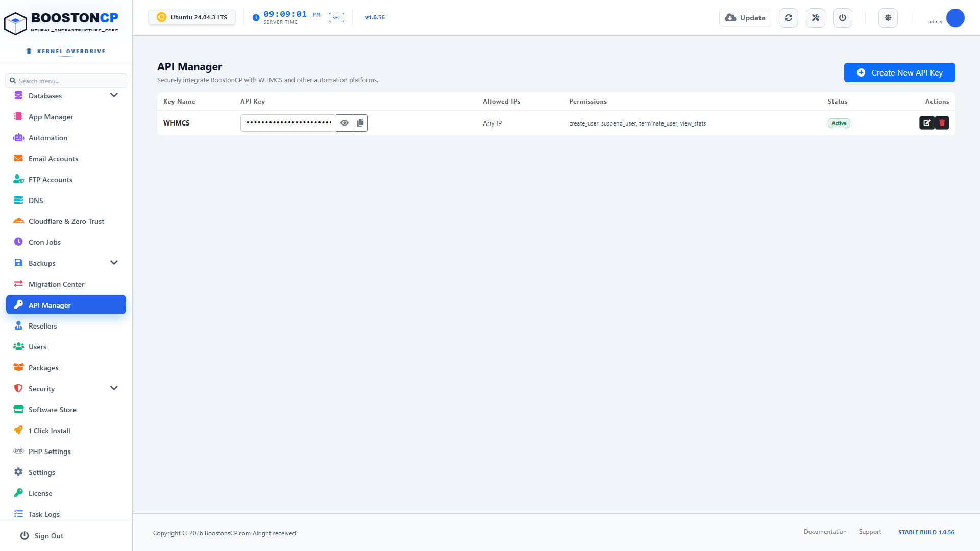The image size is (980, 551).
Task: Click the Packages box icon
Action: (x=18, y=367)
